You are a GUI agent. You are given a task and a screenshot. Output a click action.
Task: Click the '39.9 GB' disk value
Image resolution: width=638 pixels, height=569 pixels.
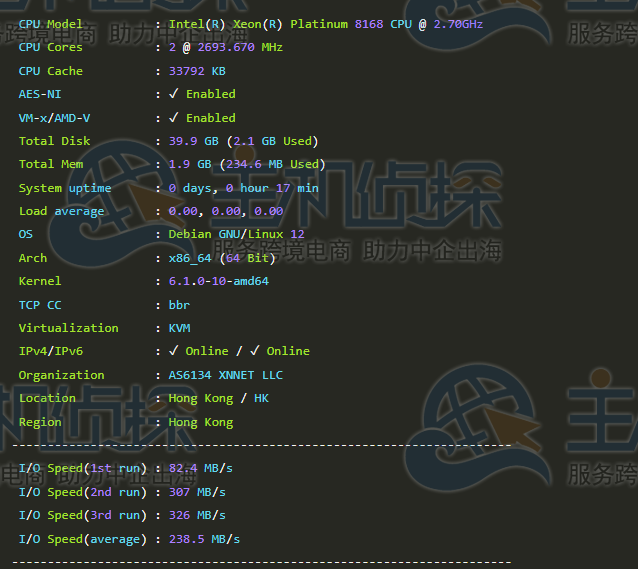194,141
